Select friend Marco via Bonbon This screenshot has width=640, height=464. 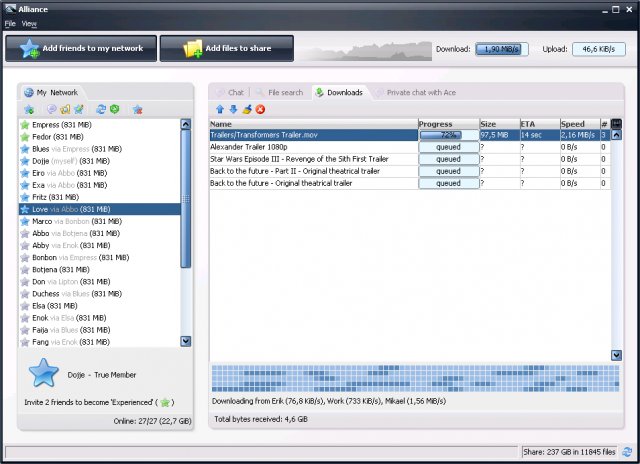pos(100,221)
